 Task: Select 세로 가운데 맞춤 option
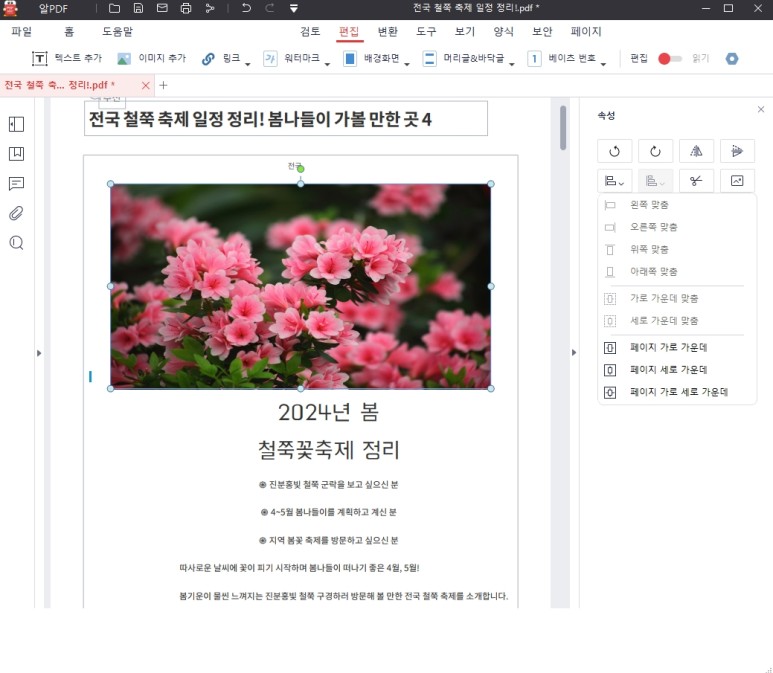click(x=676, y=320)
